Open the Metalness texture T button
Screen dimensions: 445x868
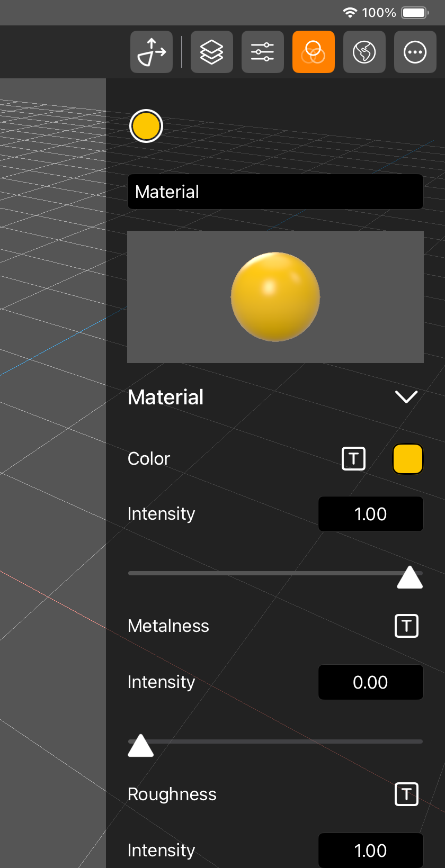coord(406,626)
